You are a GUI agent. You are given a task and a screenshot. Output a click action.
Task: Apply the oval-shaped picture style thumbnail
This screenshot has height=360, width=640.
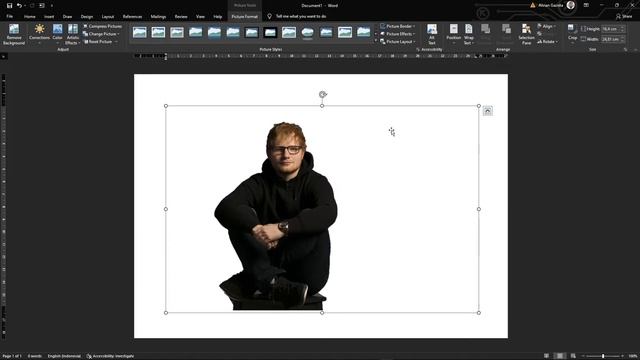point(307,32)
